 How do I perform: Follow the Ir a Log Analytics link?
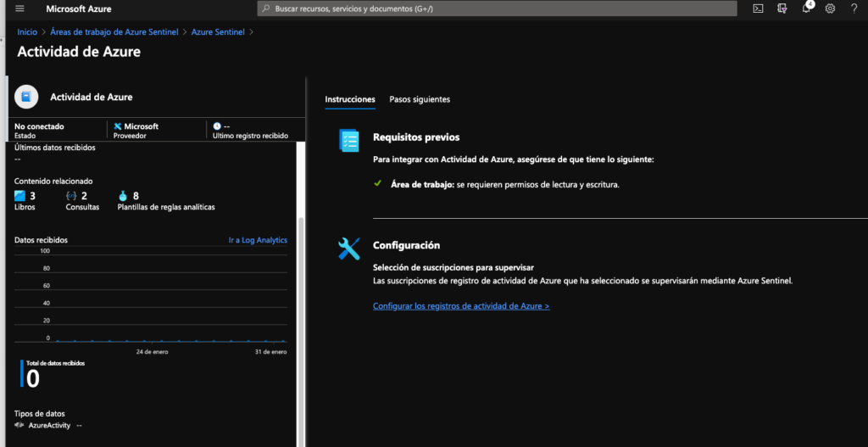tap(258, 240)
